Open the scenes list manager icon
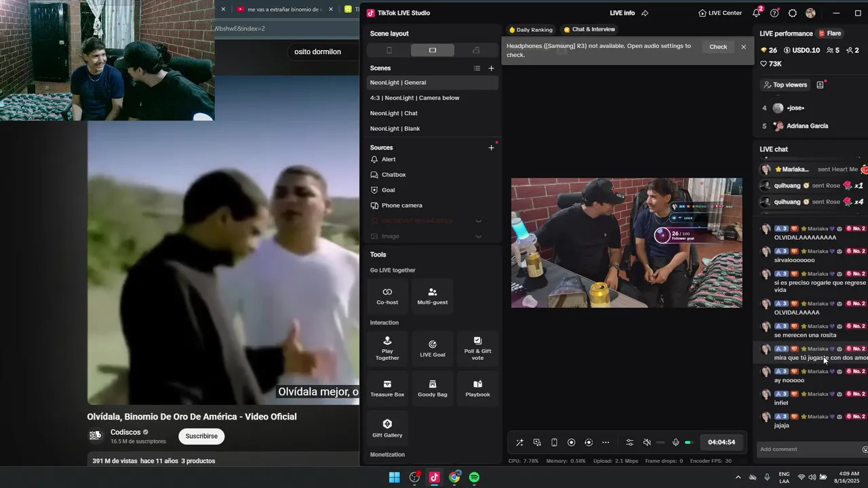 point(477,68)
